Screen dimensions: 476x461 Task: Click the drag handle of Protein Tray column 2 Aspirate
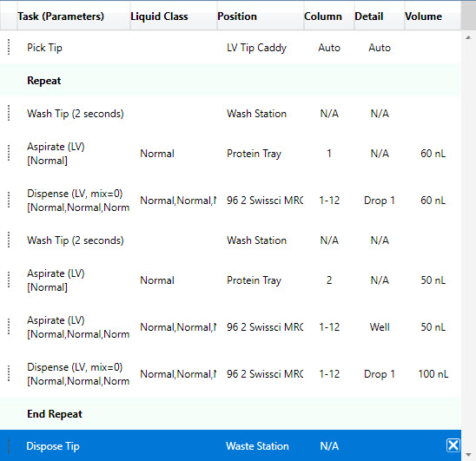[9, 280]
